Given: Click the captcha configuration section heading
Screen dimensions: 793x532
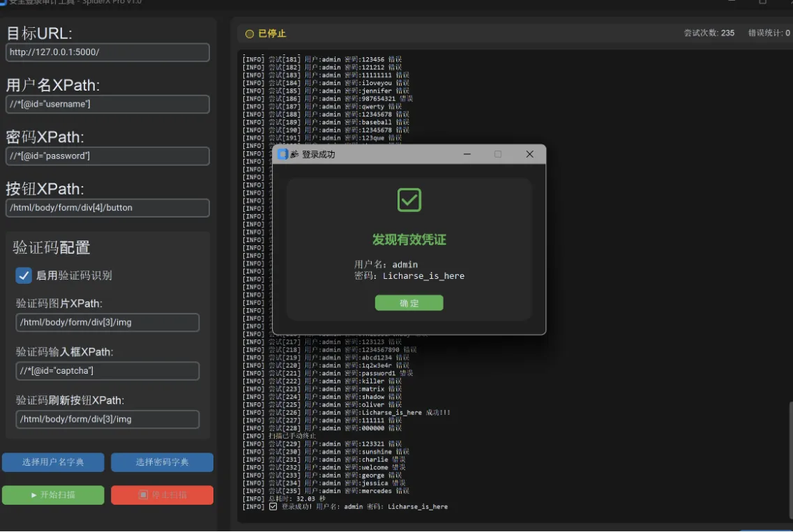Looking at the screenshot, I should (52, 248).
